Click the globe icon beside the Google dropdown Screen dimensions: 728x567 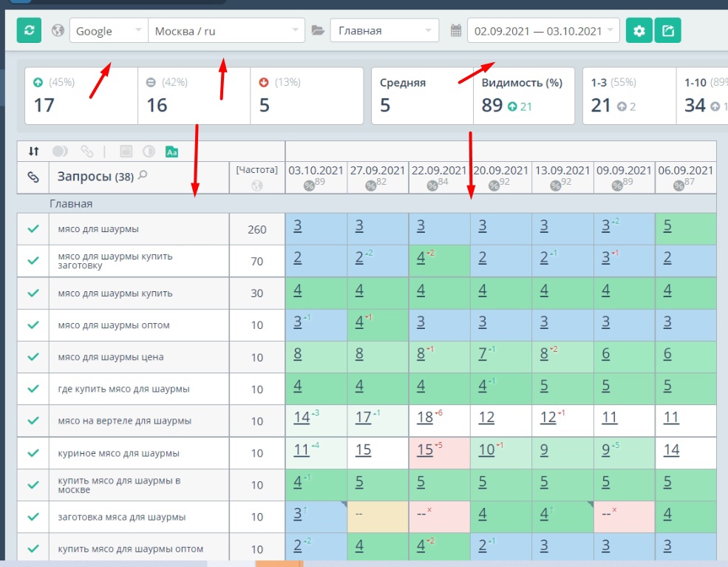pyautogui.click(x=58, y=30)
